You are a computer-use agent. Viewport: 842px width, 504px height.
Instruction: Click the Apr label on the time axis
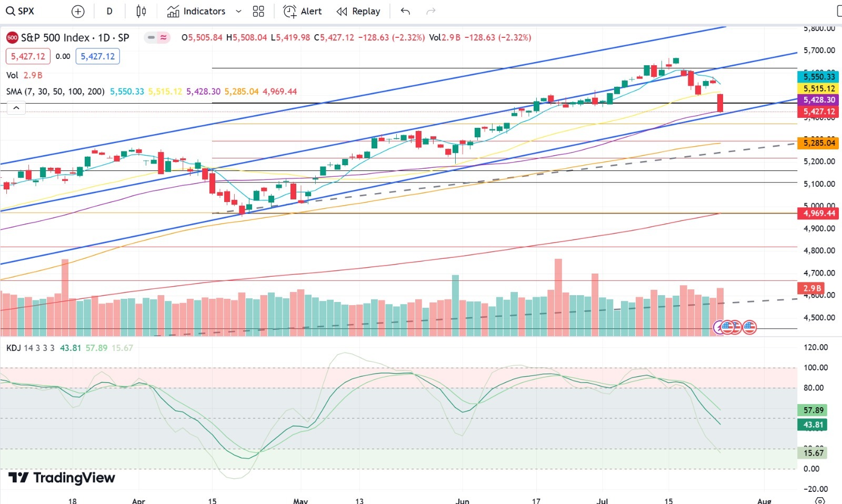click(x=138, y=500)
